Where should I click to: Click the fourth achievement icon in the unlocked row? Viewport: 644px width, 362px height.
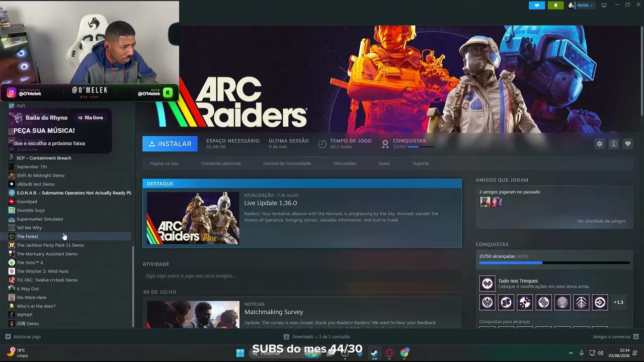pos(543,302)
